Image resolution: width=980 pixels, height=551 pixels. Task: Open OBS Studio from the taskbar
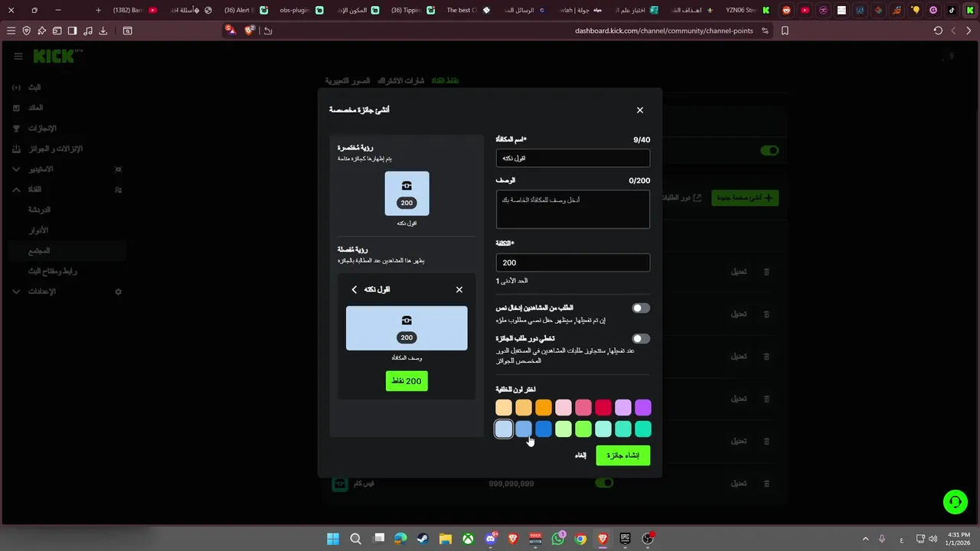[x=648, y=539]
